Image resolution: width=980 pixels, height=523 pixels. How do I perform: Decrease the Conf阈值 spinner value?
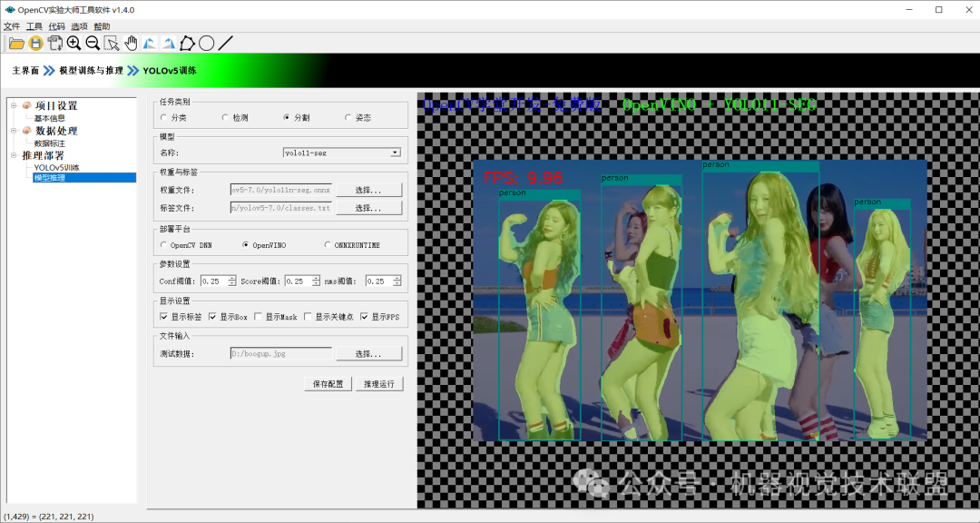[232, 284]
